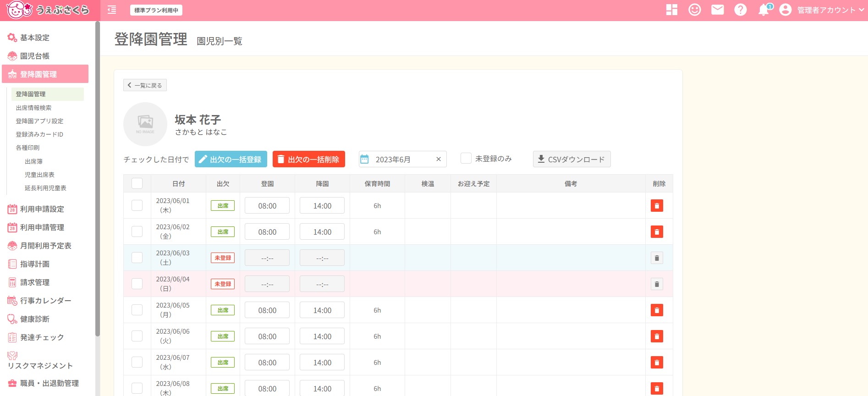
Task: Delete the 2023/06/01 attendance record
Action: (657, 206)
